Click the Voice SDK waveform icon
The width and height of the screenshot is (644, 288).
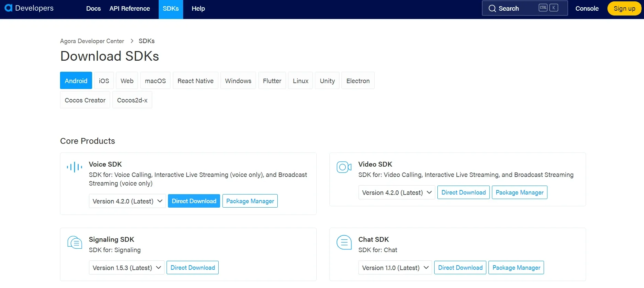[75, 167]
